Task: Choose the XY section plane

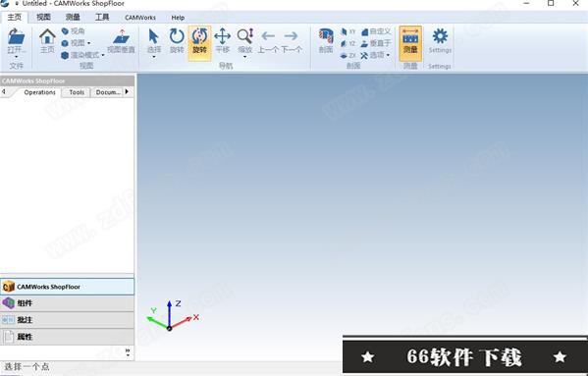Action: pos(348,31)
